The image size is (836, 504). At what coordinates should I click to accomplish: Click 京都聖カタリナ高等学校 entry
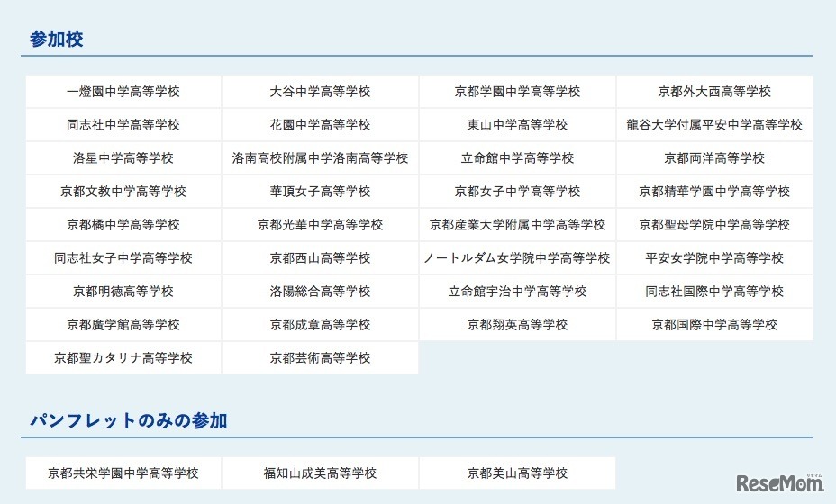[123, 358]
